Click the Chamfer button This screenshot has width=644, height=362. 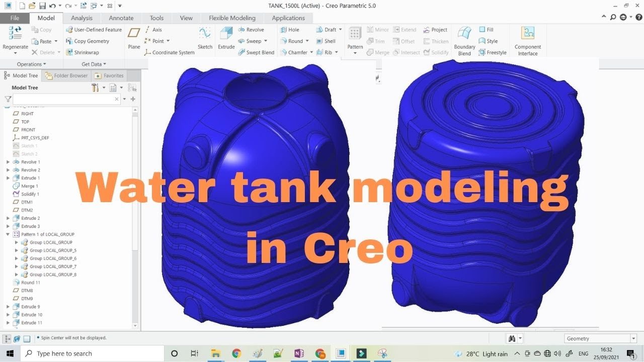coord(293,52)
